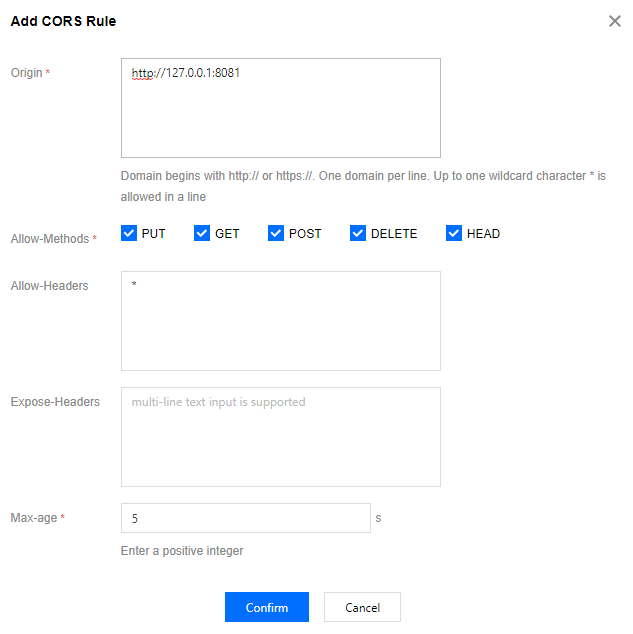
Task: Close the Add CORS Rule dialog
Action: pyautogui.click(x=615, y=21)
